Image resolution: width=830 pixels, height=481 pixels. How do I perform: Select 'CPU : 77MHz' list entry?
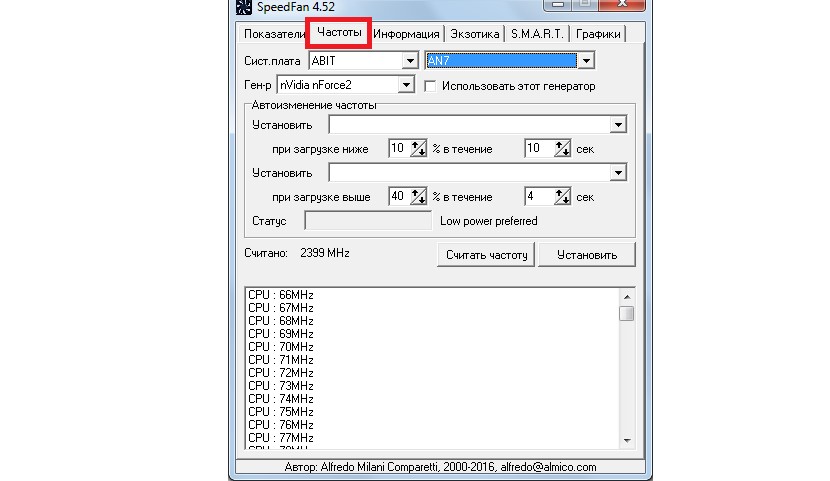281,438
